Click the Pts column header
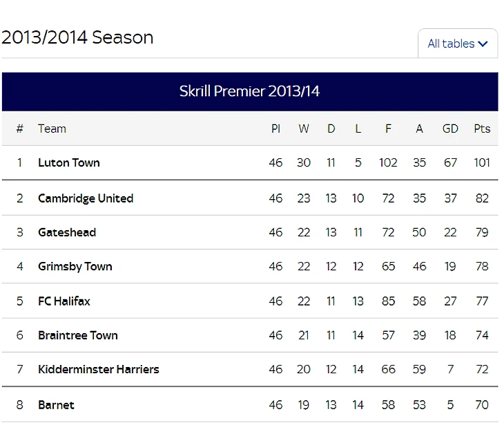 pos(482,129)
